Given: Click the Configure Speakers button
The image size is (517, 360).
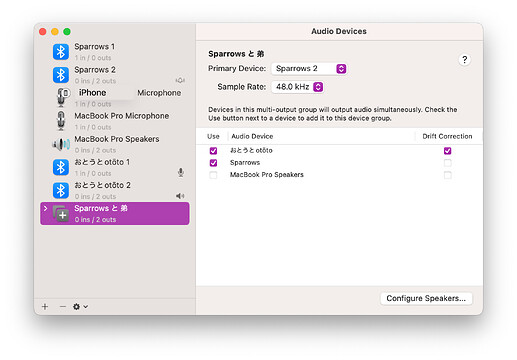Looking at the screenshot, I should [426, 298].
